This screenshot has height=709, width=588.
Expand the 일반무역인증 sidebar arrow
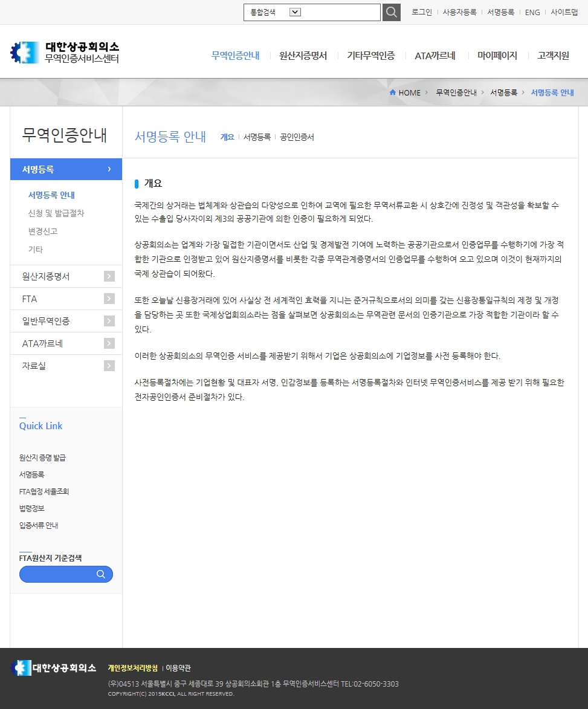pos(109,321)
